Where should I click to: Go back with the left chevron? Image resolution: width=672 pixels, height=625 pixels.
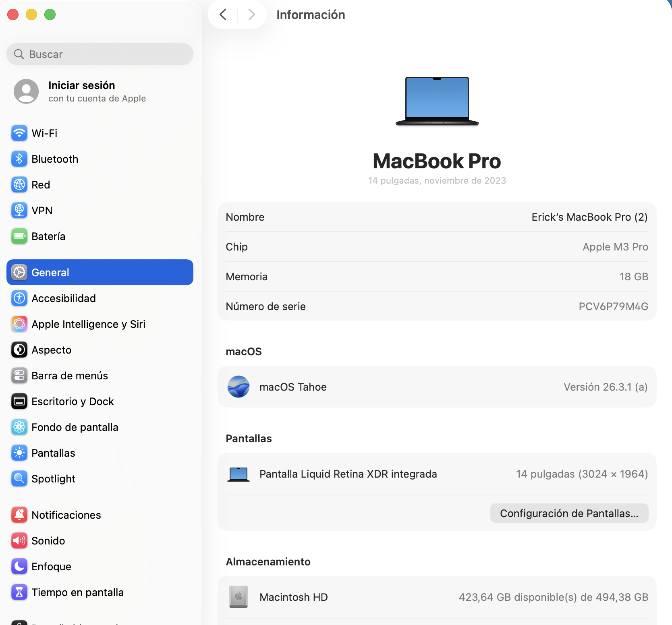pyautogui.click(x=223, y=14)
